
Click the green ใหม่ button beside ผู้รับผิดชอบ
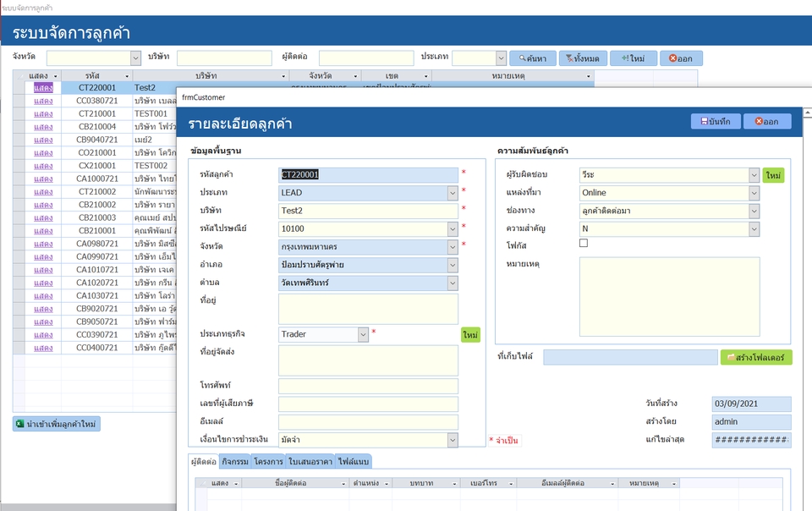coord(773,175)
